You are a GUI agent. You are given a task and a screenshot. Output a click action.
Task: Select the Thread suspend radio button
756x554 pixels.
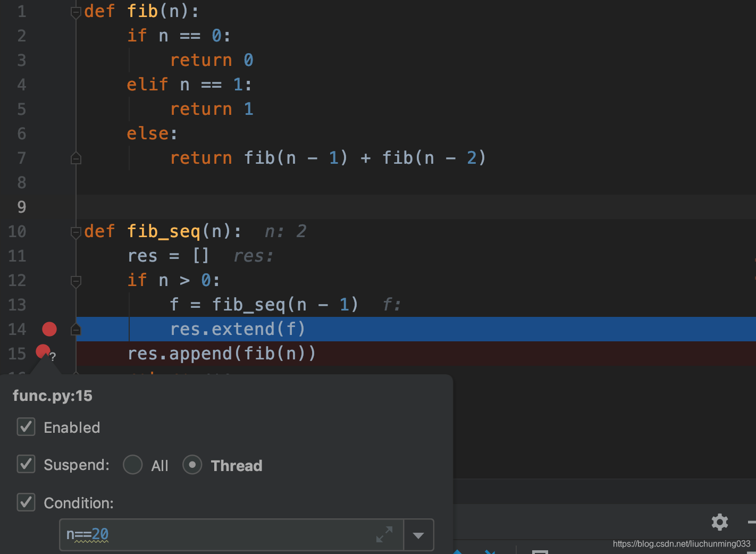click(192, 465)
